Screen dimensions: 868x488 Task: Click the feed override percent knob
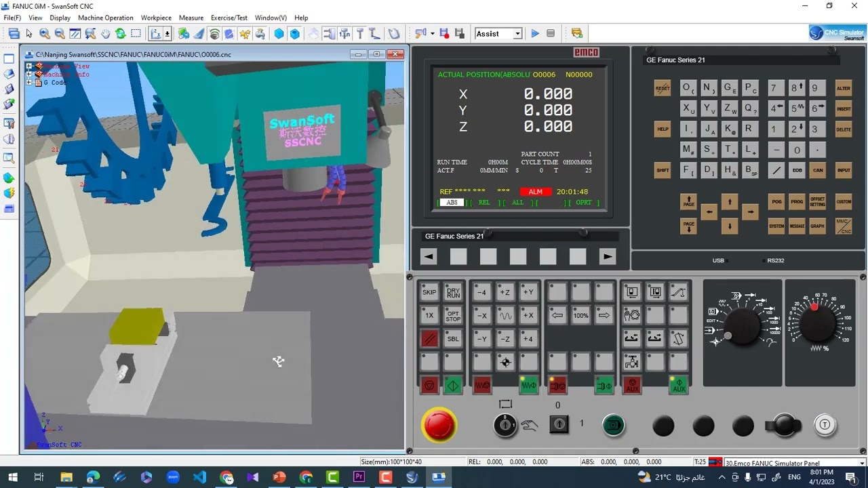pos(818,325)
